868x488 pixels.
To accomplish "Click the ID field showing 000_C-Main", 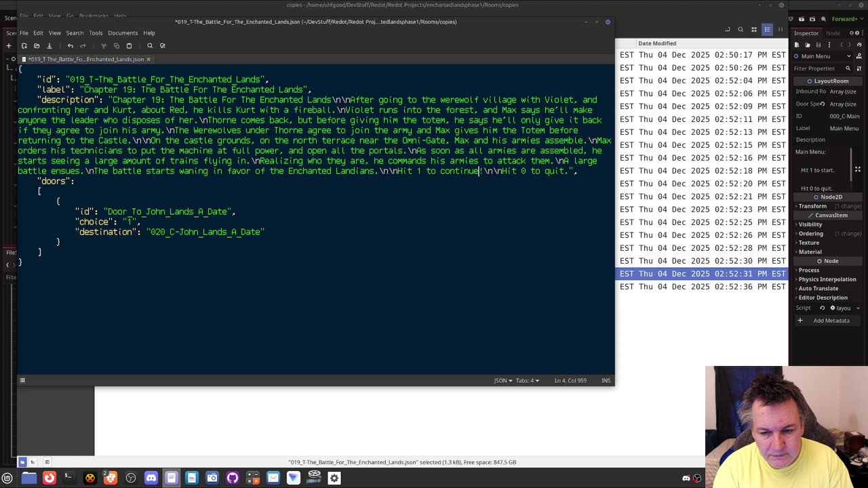I will click(x=845, y=117).
